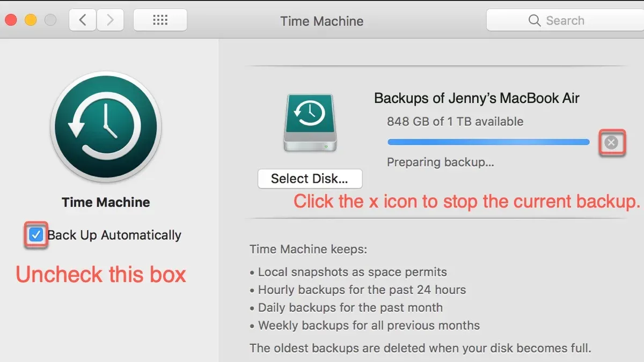644x362 pixels.
Task: Click the magnifying glass search icon
Action: click(x=534, y=20)
